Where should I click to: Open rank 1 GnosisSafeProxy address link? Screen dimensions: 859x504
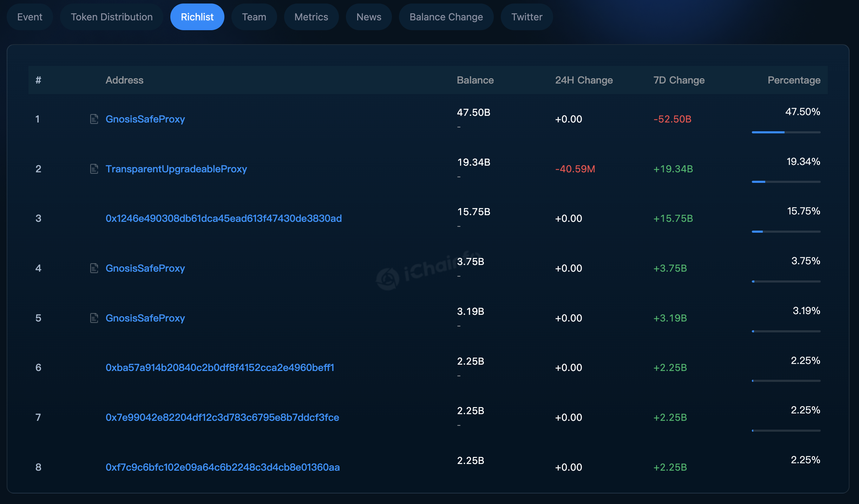145,119
